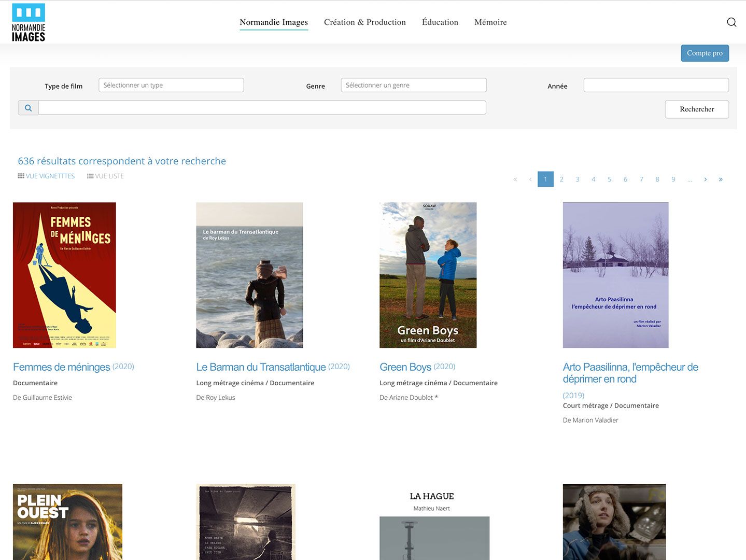Focus the keyword search text field
The width and height of the screenshot is (746, 560).
(x=262, y=108)
